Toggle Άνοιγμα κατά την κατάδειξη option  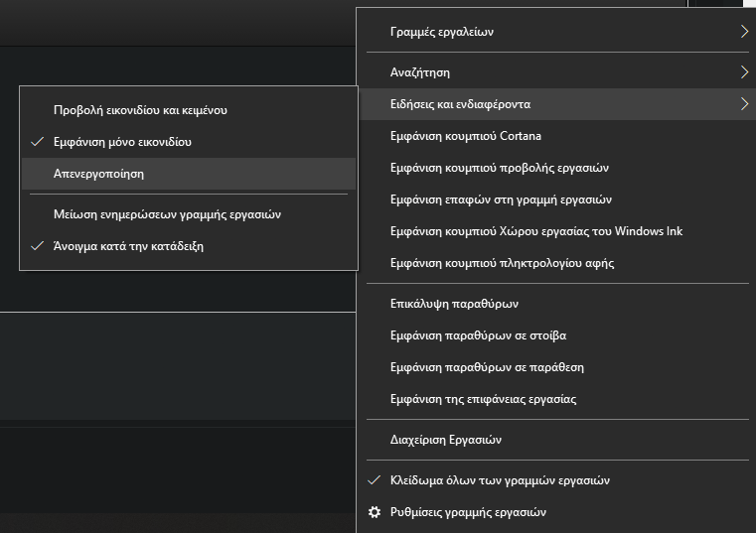pyautogui.click(x=128, y=246)
